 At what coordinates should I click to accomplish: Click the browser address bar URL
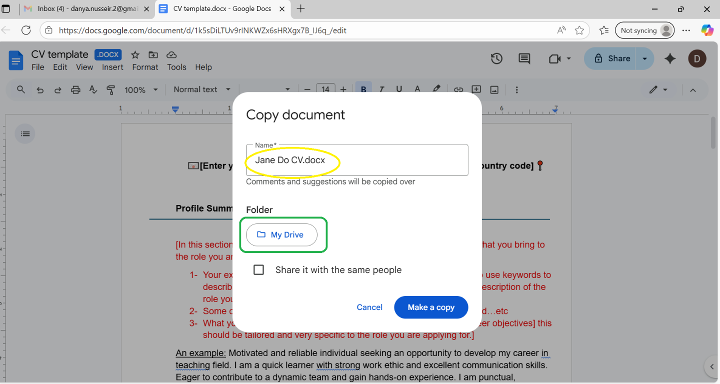pos(202,30)
